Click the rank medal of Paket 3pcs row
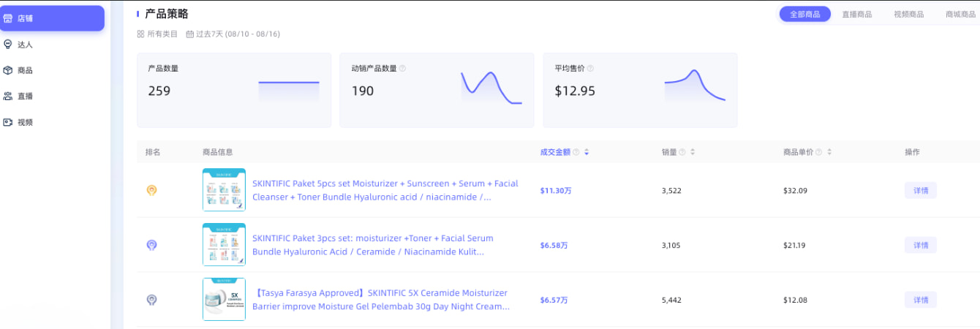 (x=151, y=245)
